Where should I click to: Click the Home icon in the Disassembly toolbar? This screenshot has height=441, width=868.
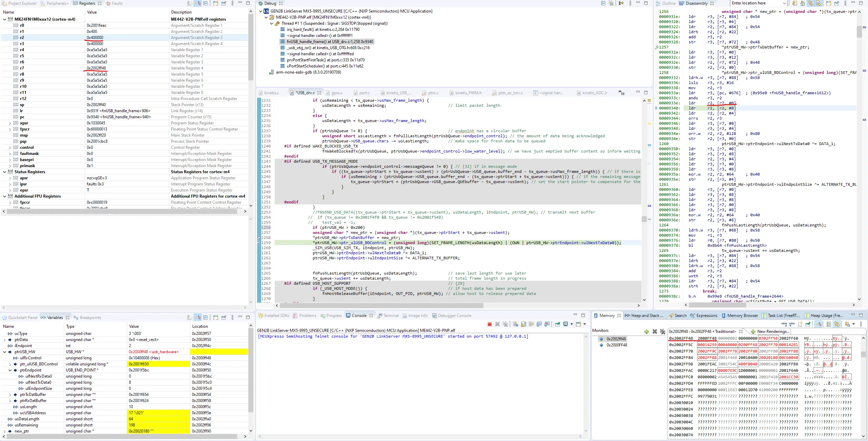[x=803, y=3]
